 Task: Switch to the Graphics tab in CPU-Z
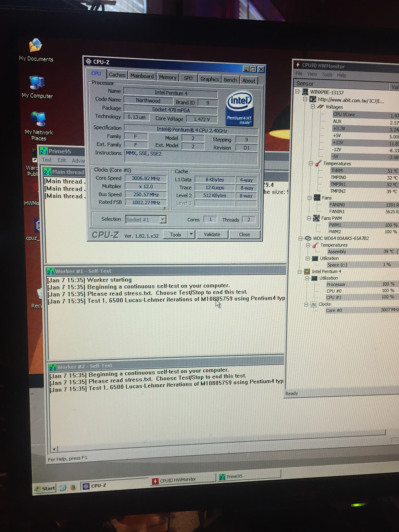click(x=209, y=79)
